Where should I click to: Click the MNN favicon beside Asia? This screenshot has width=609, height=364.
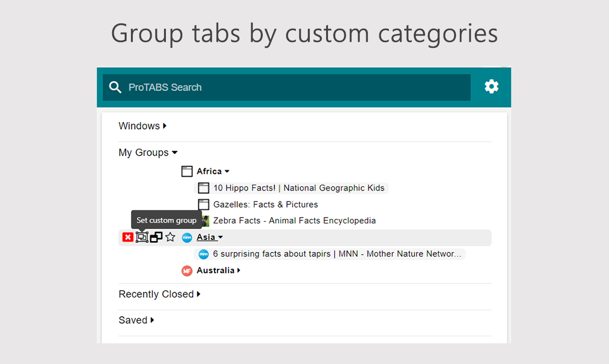pyautogui.click(x=187, y=237)
